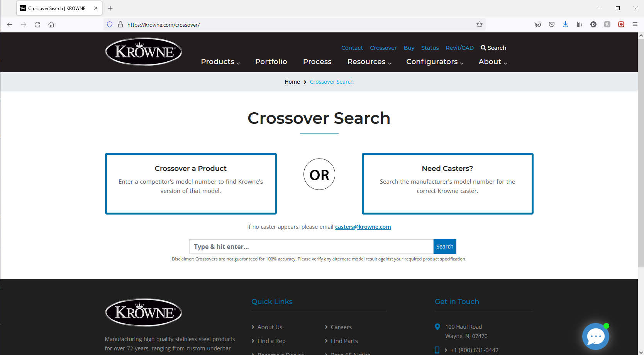Click the dark D extension icon
644x355 pixels.
tap(593, 24)
